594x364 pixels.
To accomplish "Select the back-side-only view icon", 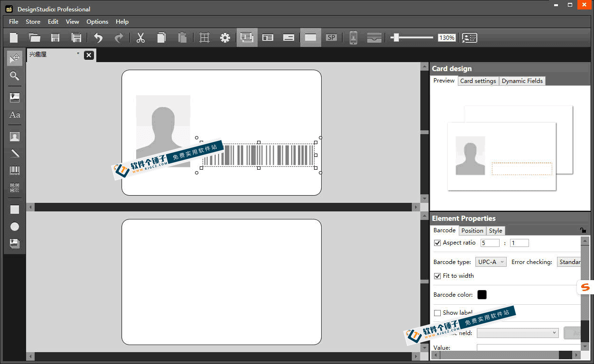I will coord(289,37).
